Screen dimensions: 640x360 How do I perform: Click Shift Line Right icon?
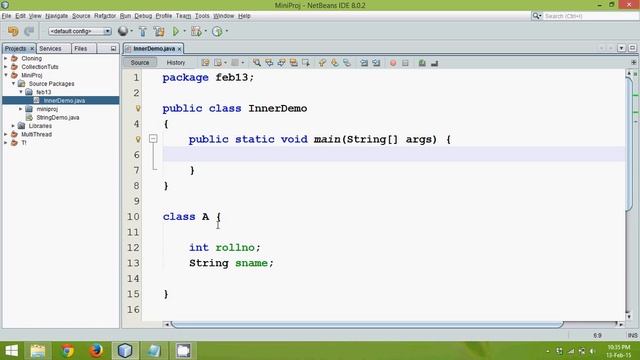pos(376,62)
